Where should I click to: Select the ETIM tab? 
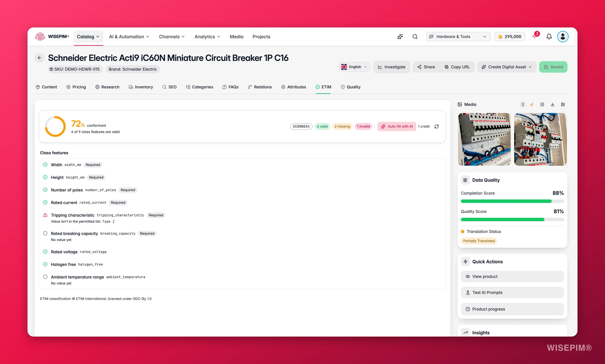(x=323, y=87)
